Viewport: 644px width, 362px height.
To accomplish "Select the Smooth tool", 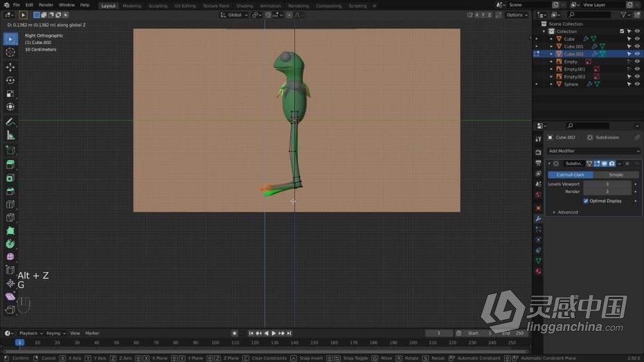I will tap(10, 257).
